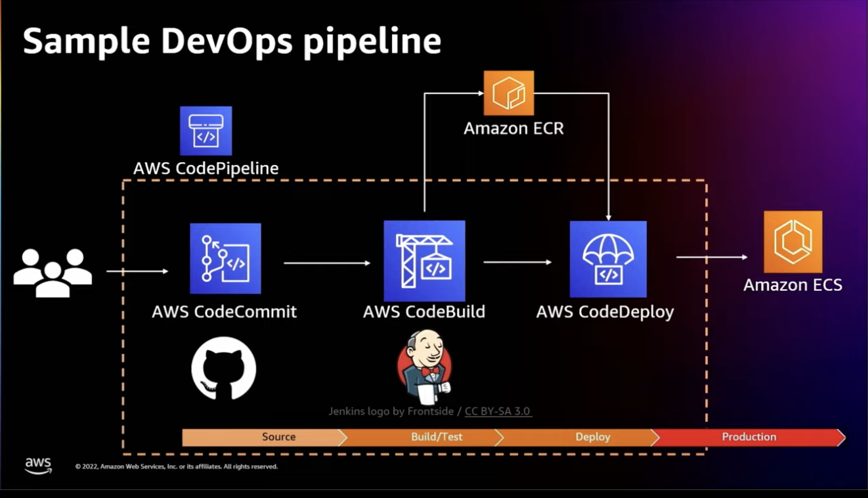Screen dimensions: 868x498
Task: Click the Production stage arrow segment
Action: (749, 436)
